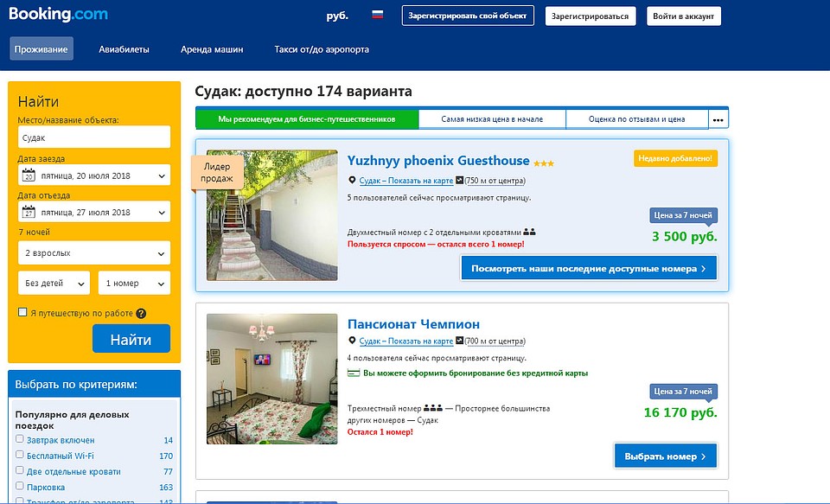Click the three-person occupancy icon for Трехместный номер
Image resolution: width=830 pixels, height=504 pixels.
pos(433,408)
